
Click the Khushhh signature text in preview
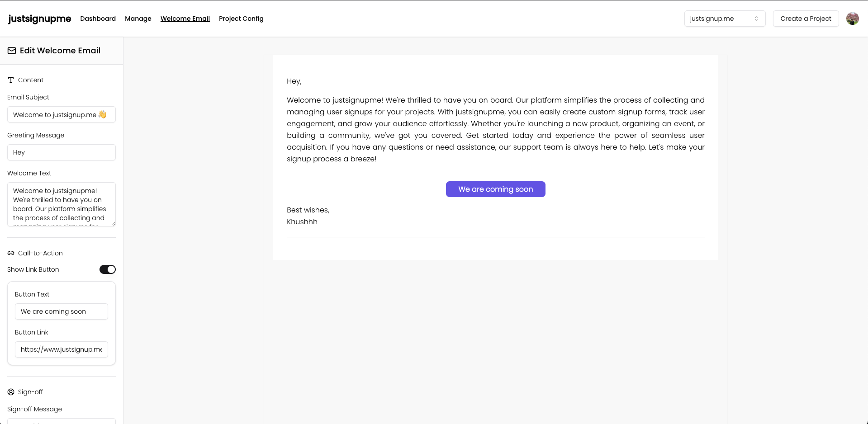coord(302,221)
